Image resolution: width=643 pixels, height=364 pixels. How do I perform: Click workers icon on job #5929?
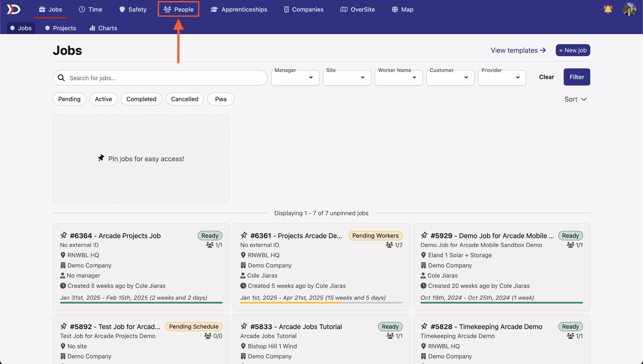[x=570, y=245]
